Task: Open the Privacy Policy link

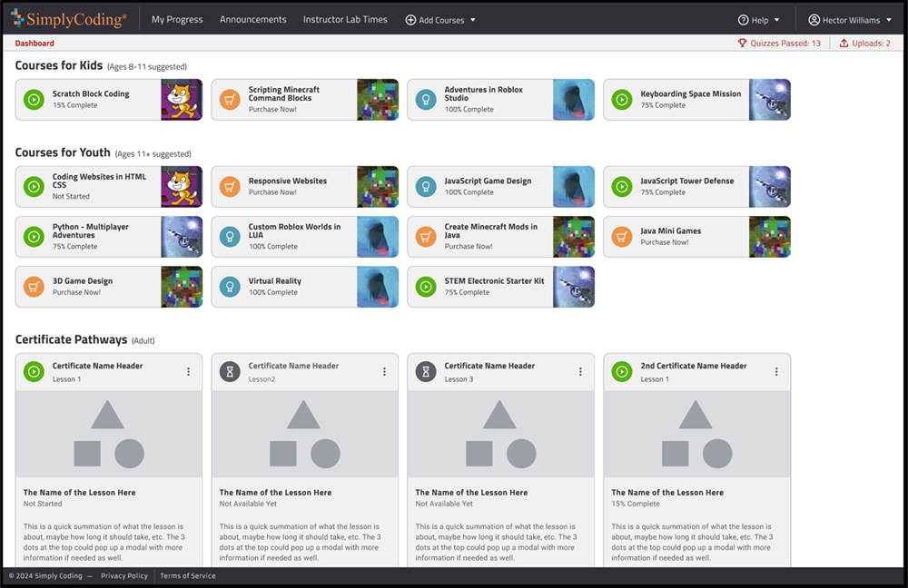Action: (124, 576)
